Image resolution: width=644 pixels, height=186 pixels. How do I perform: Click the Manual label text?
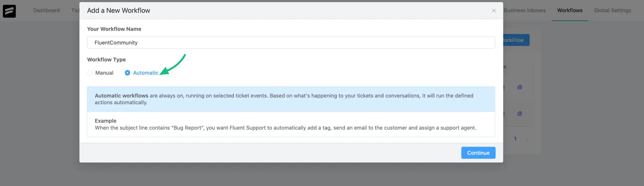(x=104, y=73)
